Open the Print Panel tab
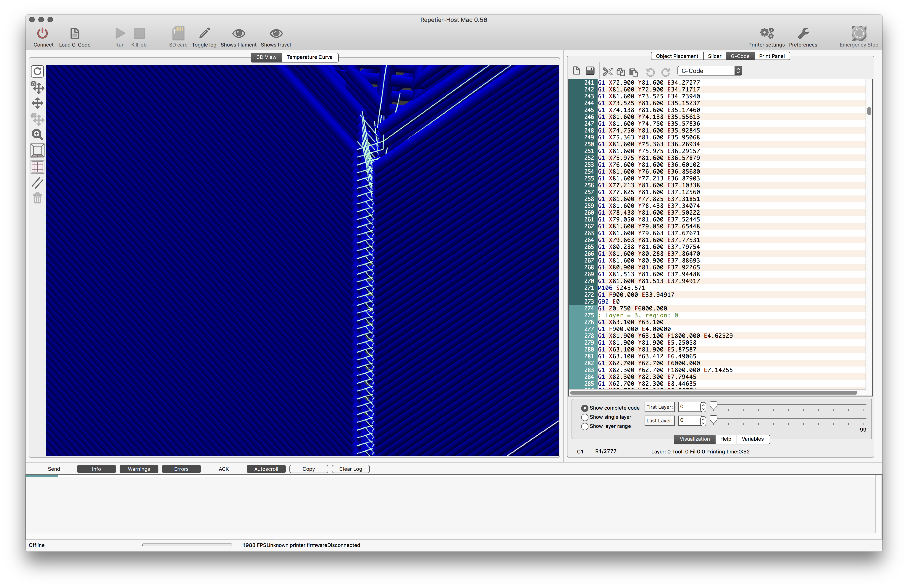Screen dimensions: 908x588 tap(772, 56)
